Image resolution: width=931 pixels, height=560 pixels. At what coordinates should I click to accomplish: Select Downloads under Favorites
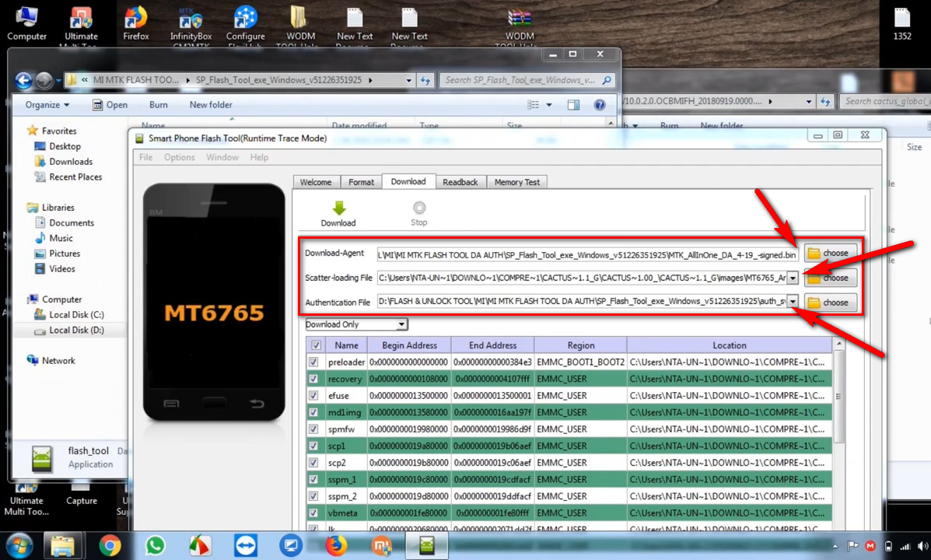click(64, 162)
